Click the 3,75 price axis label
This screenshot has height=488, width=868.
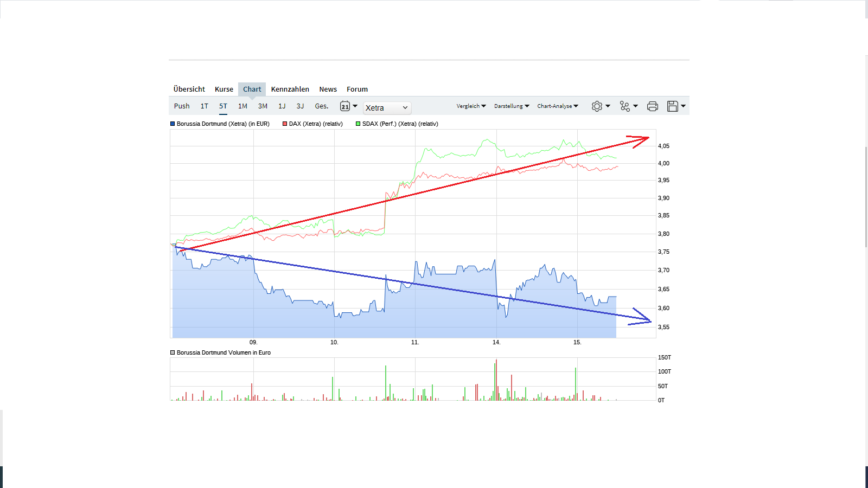[663, 252]
